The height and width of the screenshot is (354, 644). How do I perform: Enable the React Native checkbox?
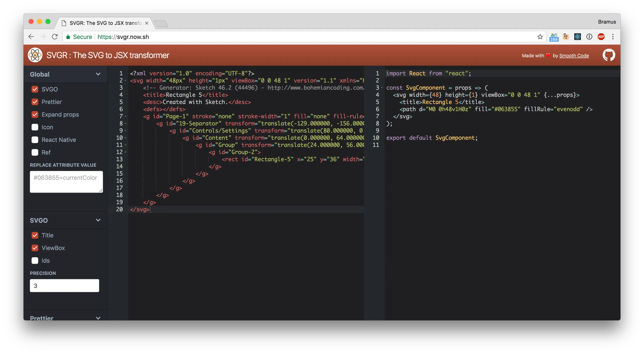(35, 140)
